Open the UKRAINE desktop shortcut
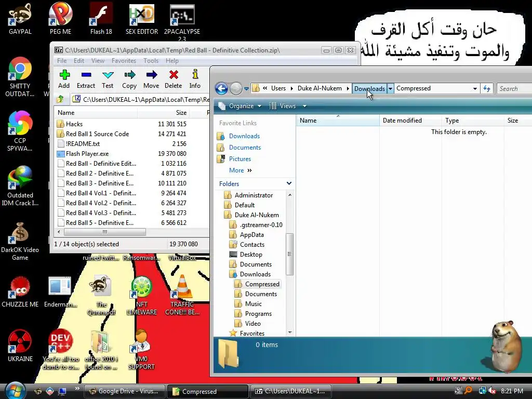Screen dimensions: 532x399 pyautogui.click(x=20, y=346)
